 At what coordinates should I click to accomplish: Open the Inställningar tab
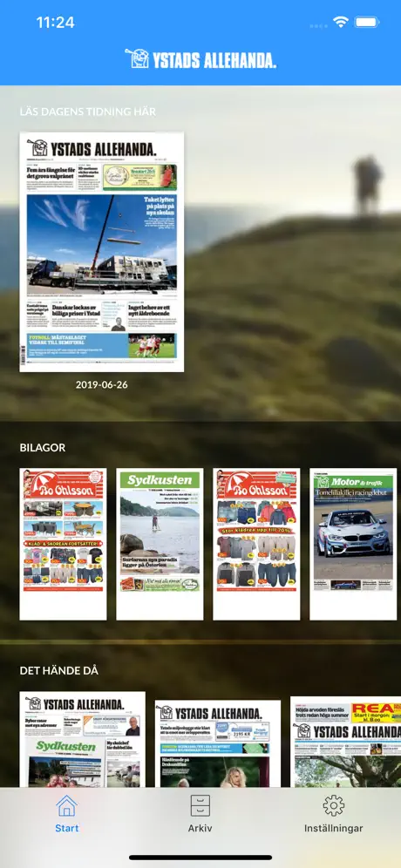[x=333, y=814]
